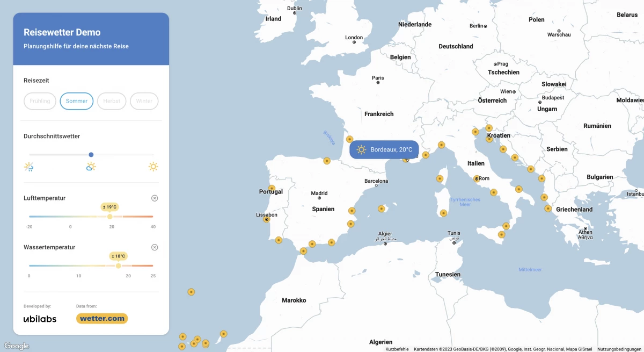Click the sun marker near Lissabon
Screen dimensions: 644x352
(267, 219)
